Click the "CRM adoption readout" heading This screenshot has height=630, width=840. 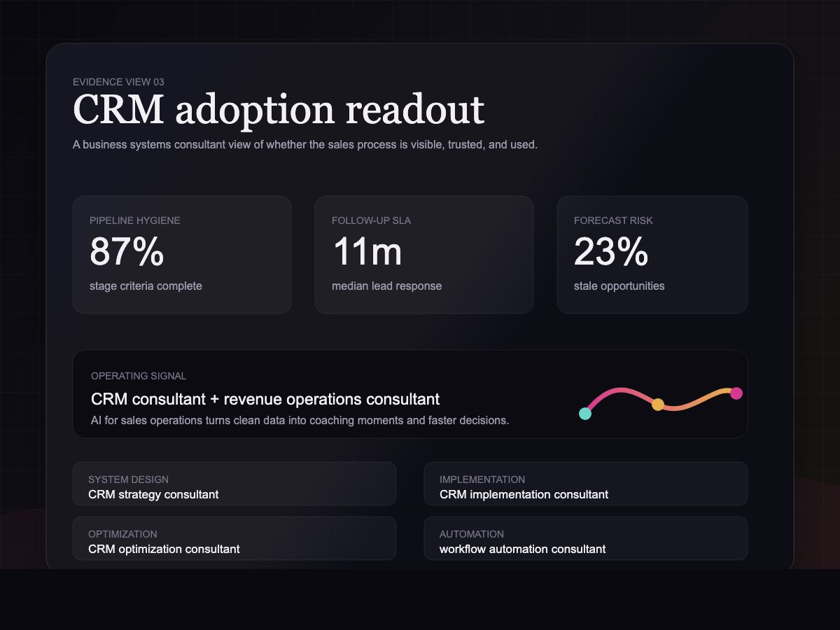[x=279, y=111]
